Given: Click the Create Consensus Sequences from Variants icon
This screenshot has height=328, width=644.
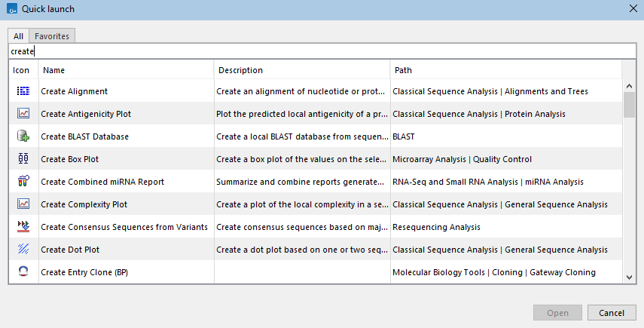Looking at the screenshot, I should 23,227.
